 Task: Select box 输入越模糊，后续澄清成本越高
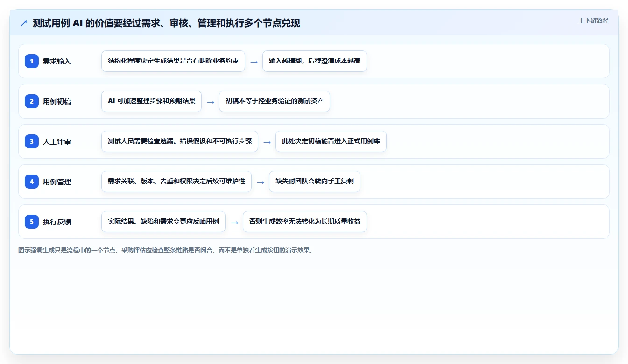(315, 61)
